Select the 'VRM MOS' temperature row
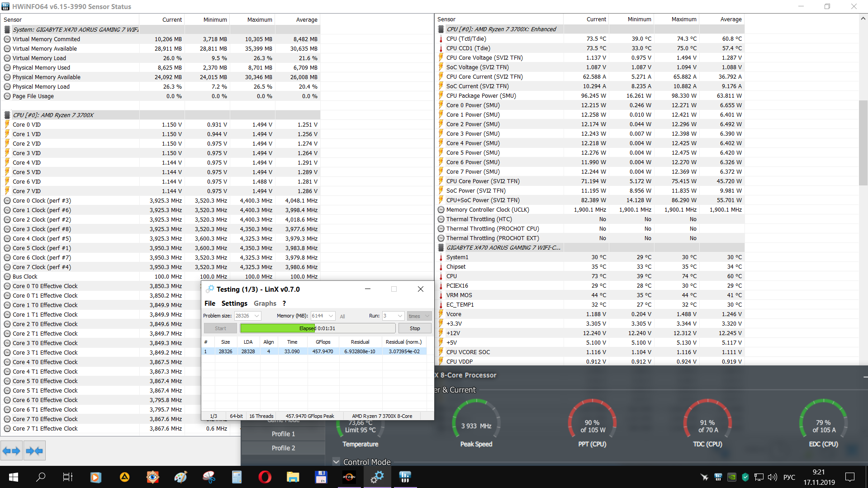This screenshot has height=488, width=868. pos(590,295)
